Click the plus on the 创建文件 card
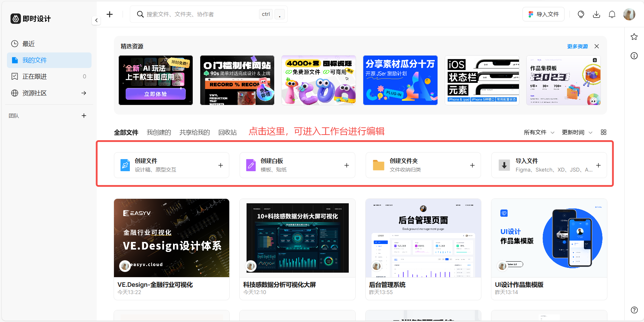The height and width of the screenshot is (322, 644). 221,165
